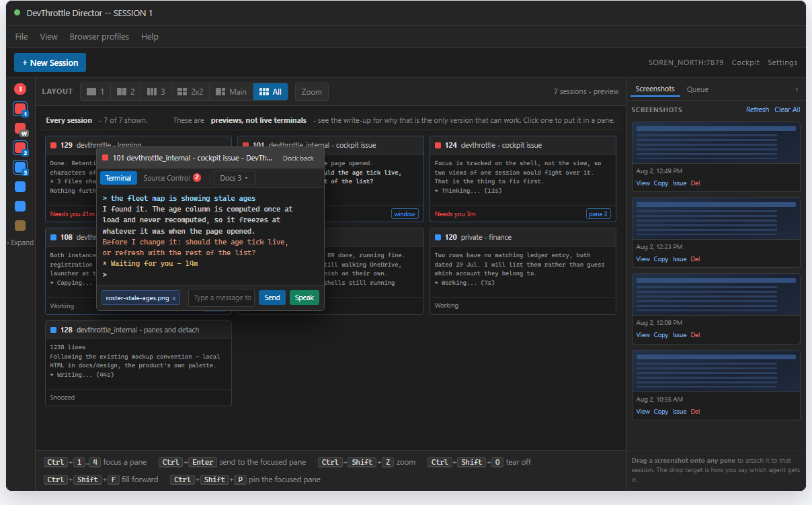Switch to two-pane layout 2
Screen dimensions: 812x505
[x=125, y=91]
